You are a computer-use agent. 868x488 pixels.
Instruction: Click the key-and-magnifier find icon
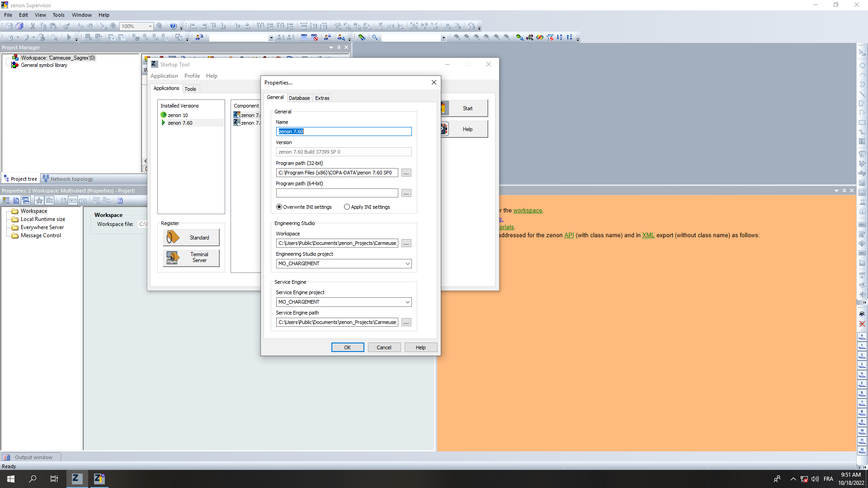point(519,38)
